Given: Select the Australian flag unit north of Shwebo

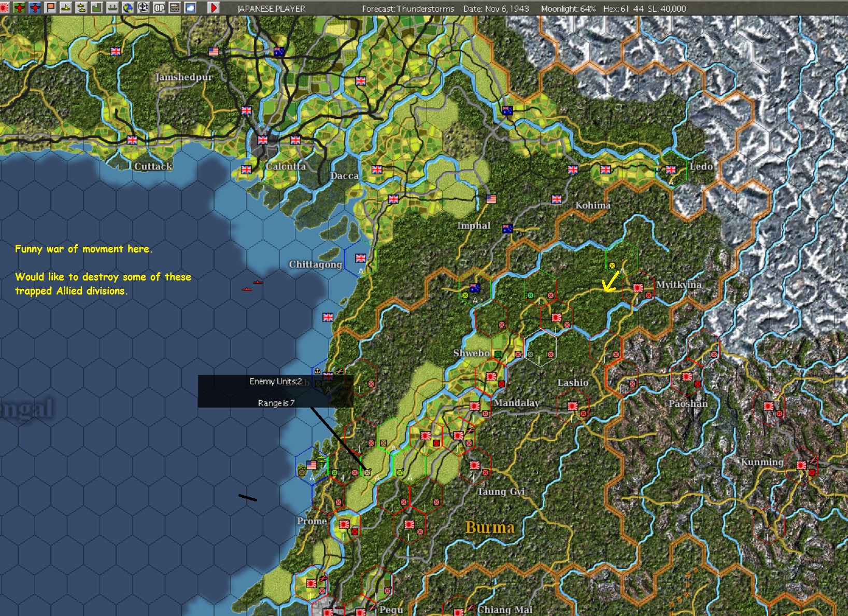Looking at the screenshot, I should (x=474, y=288).
